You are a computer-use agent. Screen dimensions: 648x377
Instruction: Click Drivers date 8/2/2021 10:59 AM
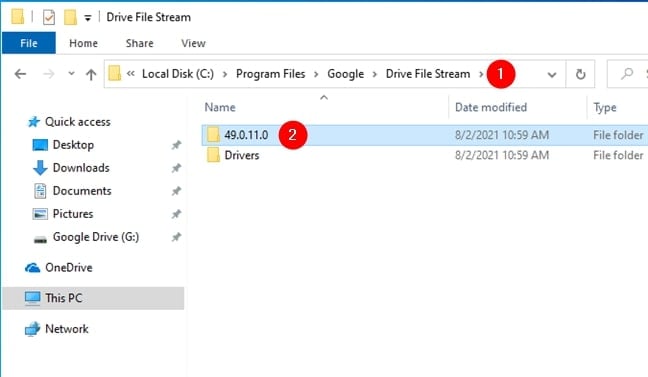502,155
